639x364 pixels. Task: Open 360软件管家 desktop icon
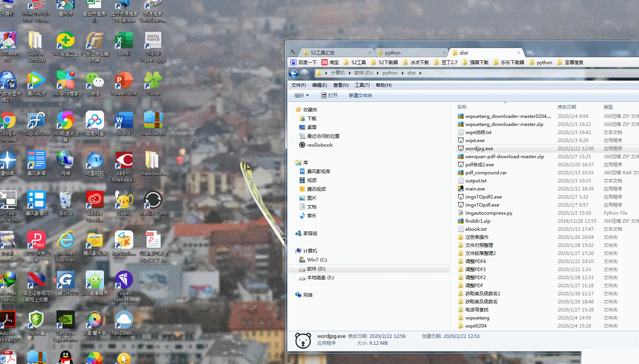click(x=65, y=84)
